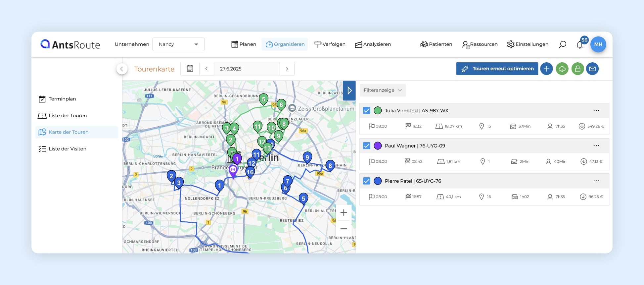Go to next day arrow

(x=287, y=69)
